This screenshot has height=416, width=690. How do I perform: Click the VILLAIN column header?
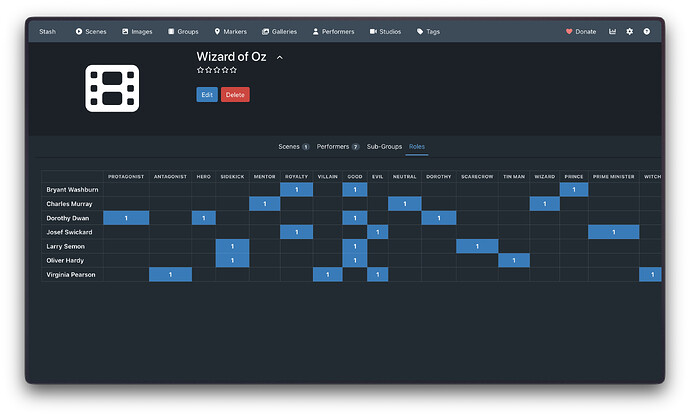click(x=327, y=177)
